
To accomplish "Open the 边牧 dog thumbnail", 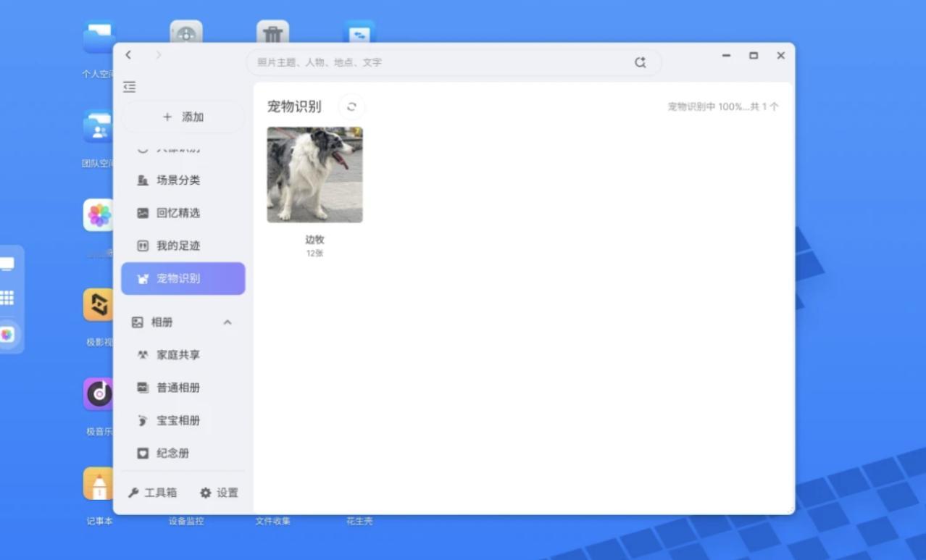I will [314, 175].
